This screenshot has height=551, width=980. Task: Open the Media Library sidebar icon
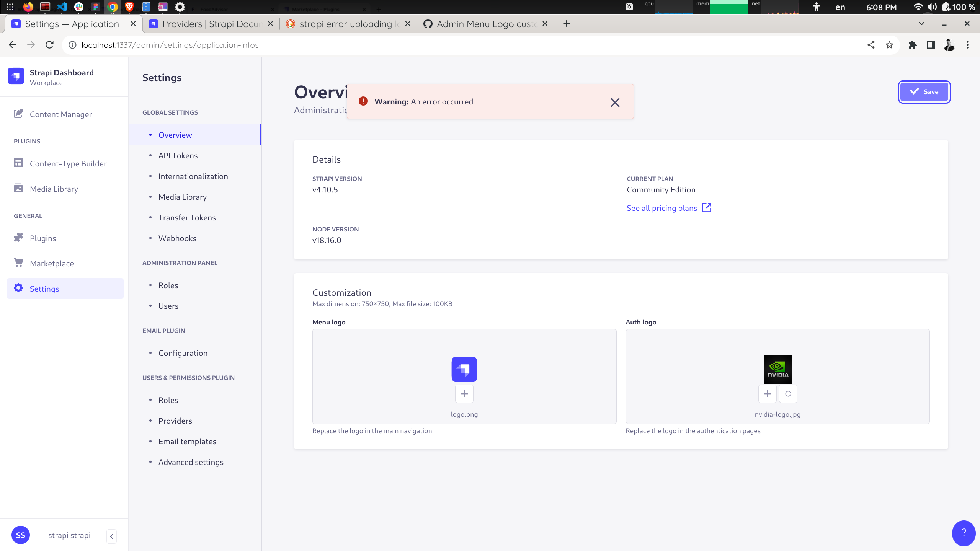(x=18, y=188)
